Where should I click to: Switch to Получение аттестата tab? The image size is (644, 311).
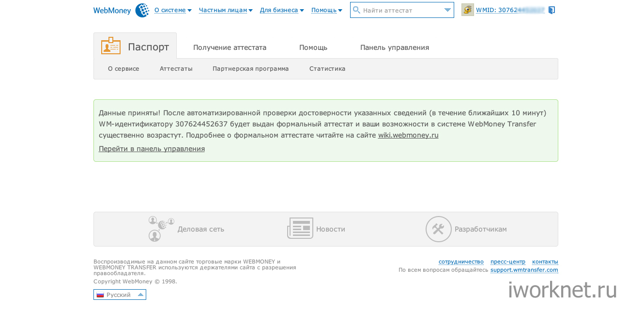click(230, 47)
